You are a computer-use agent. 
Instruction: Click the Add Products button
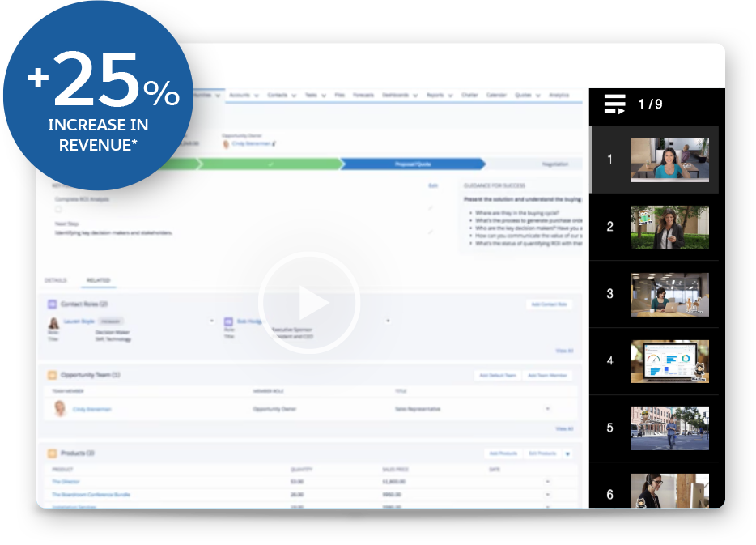[x=503, y=453]
